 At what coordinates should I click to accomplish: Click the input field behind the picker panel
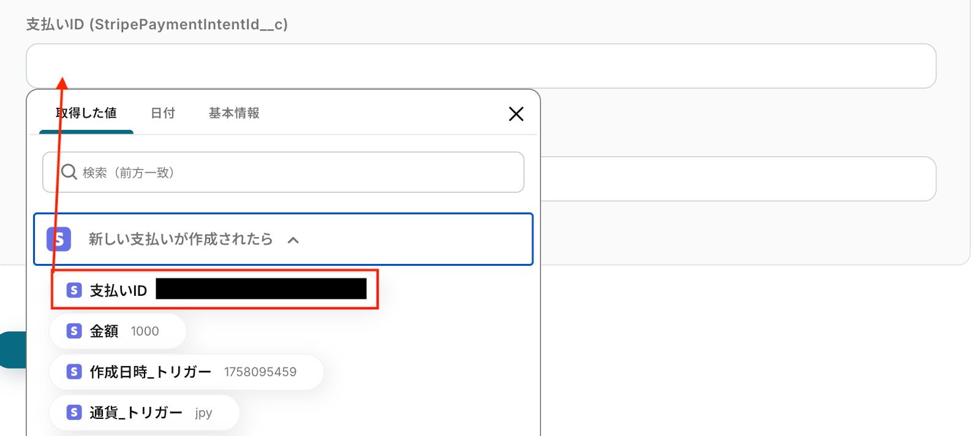(737, 179)
